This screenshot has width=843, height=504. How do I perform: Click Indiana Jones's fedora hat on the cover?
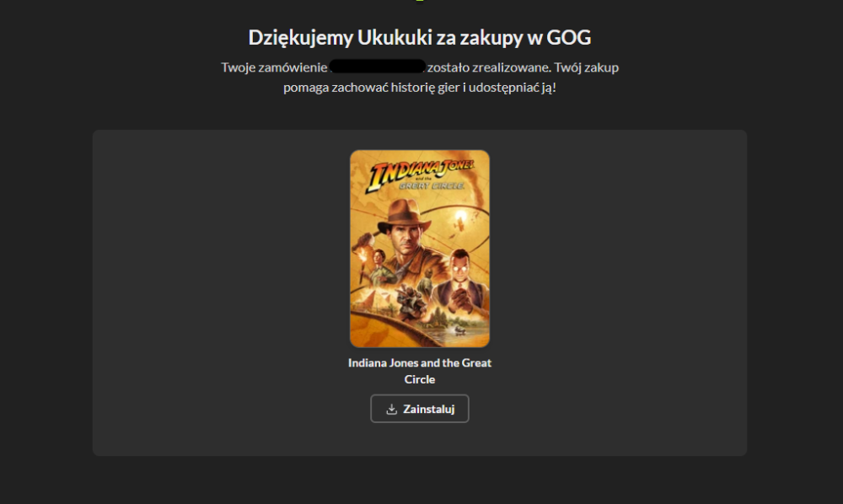[405, 215]
